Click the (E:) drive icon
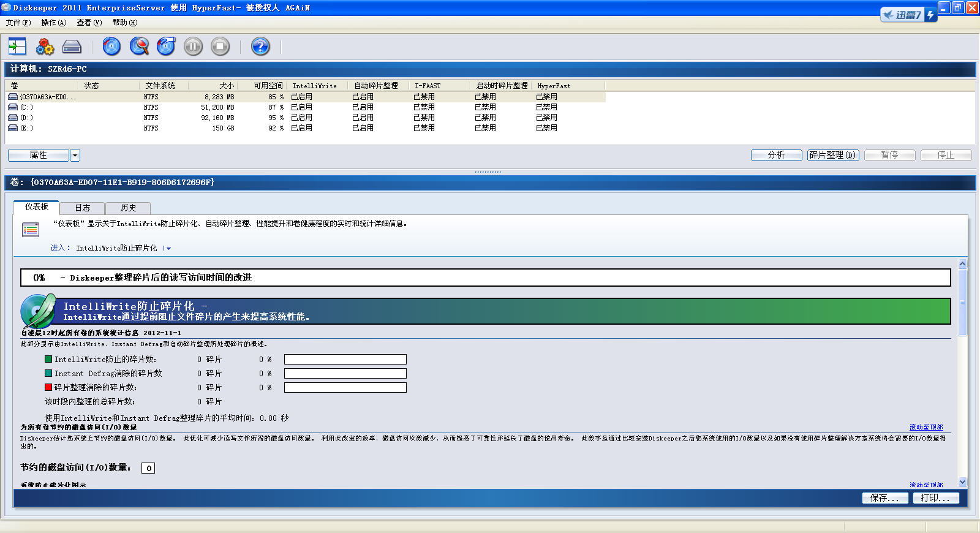980x533 pixels. (13, 128)
